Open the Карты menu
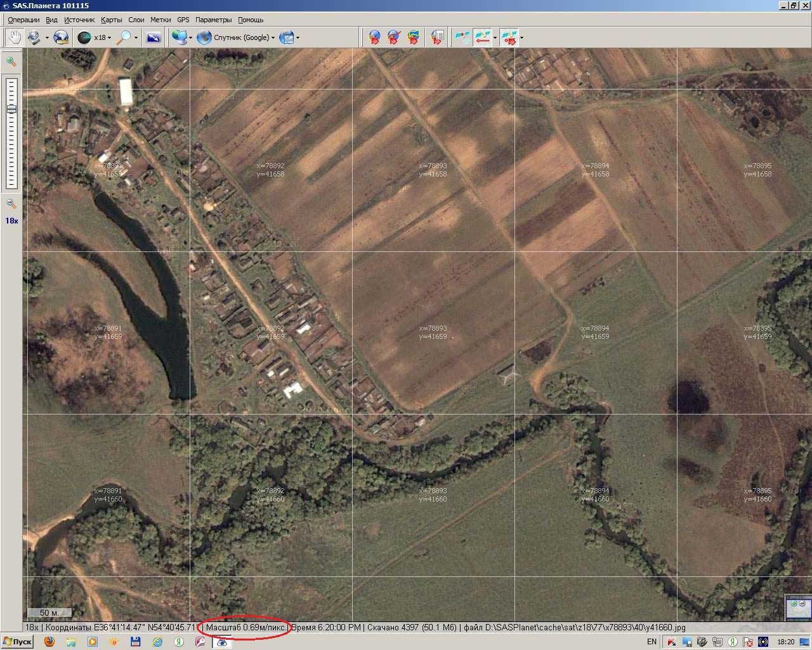Image resolution: width=812 pixels, height=650 pixels. click(112, 20)
